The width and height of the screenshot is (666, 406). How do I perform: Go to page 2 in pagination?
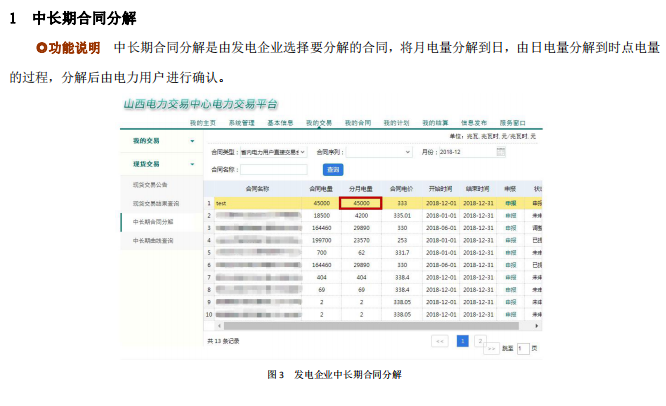click(x=479, y=340)
